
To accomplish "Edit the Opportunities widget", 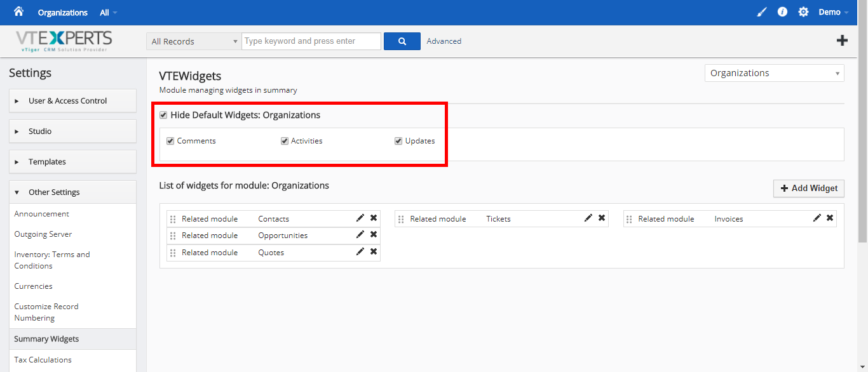I will [360, 234].
